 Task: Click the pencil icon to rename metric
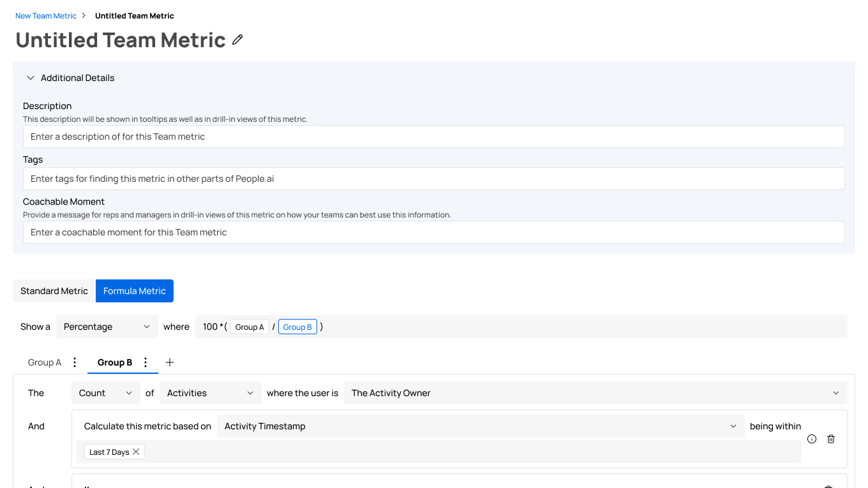tap(237, 40)
